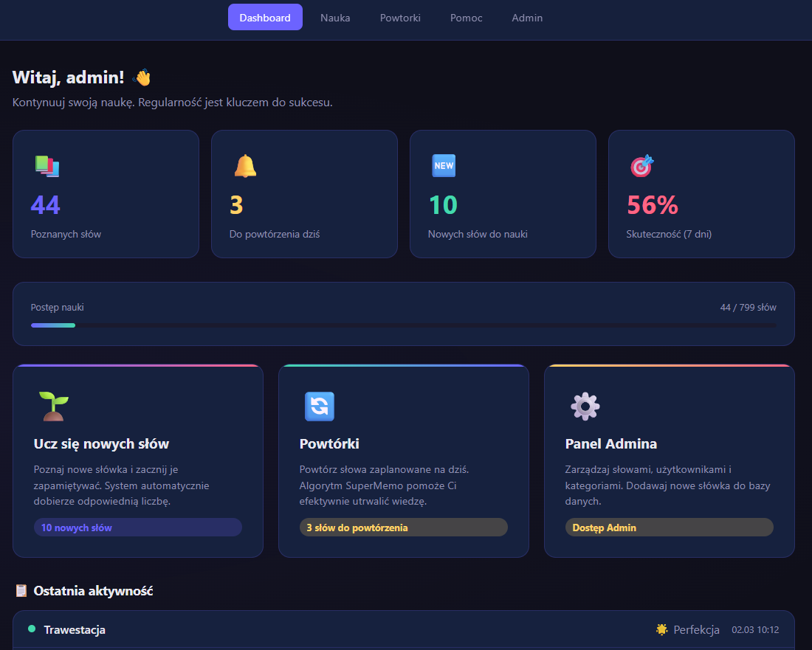Click the gear icon in Panel Admina

click(585, 407)
